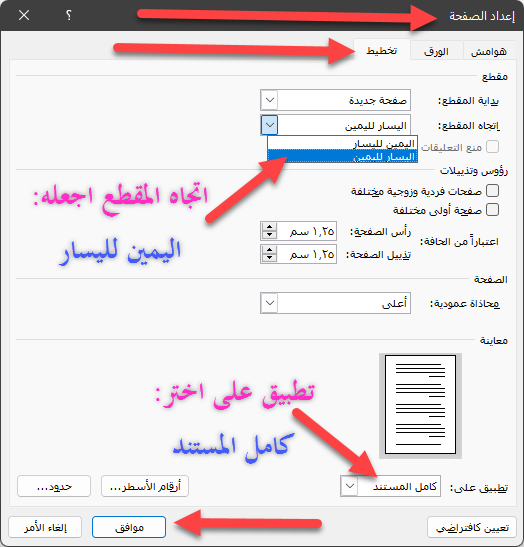This screenshot has height=547, width=524.
Task: Click the مقطع group heading
Action: tap(494, 76)
